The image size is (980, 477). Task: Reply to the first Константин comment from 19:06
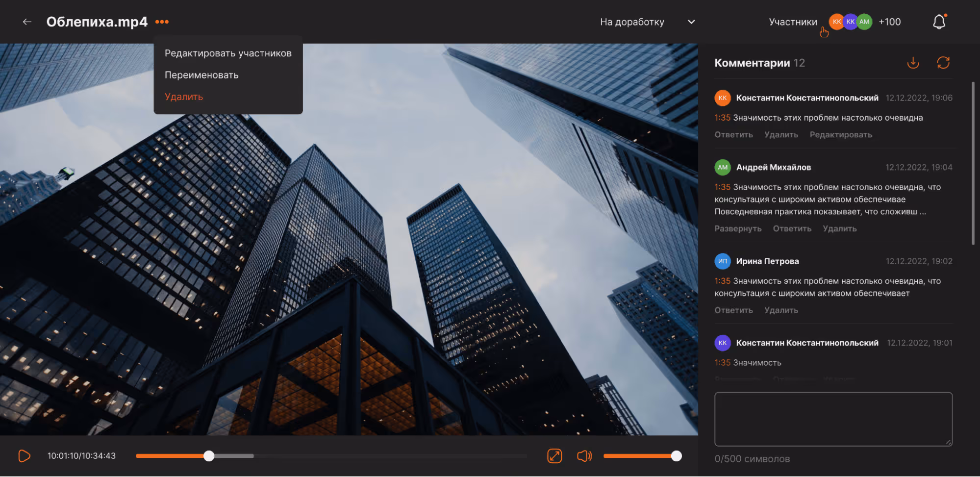point(733,135)
